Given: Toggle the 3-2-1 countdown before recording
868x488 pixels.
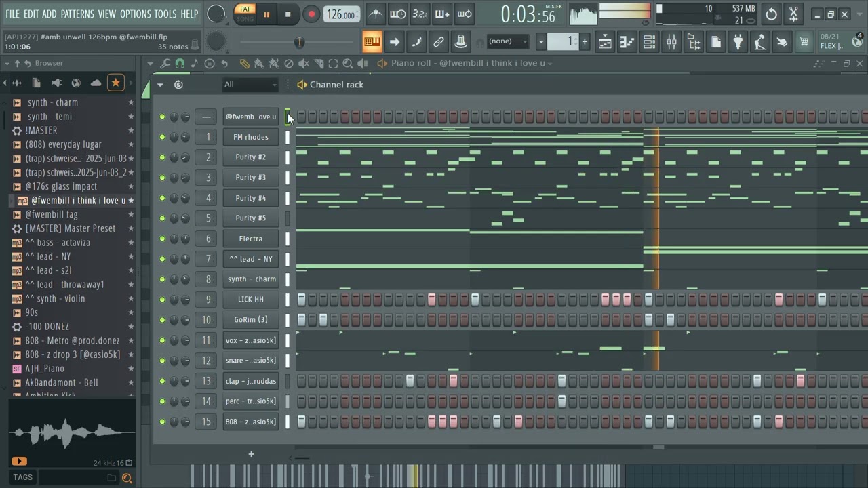Looking at the screenshot, I should [420, 14].
